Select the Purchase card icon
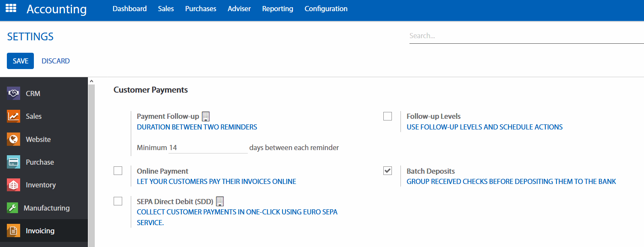 [14, 162]
